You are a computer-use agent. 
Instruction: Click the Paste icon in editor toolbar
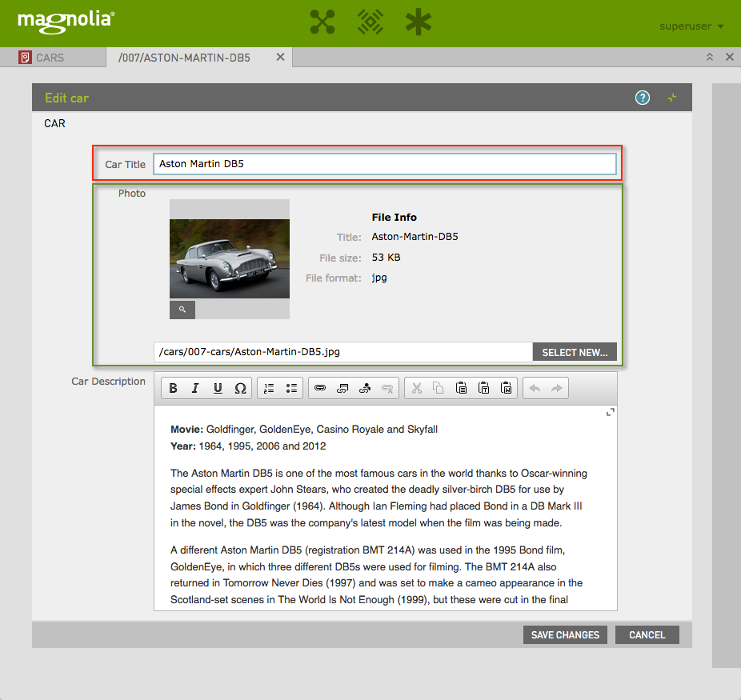point(461,388)
